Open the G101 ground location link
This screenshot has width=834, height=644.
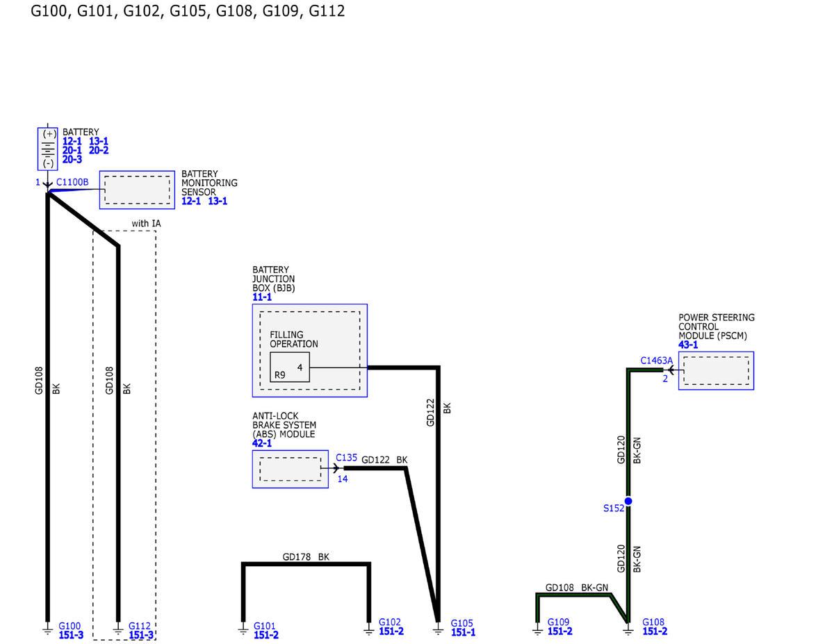[265, 626]
